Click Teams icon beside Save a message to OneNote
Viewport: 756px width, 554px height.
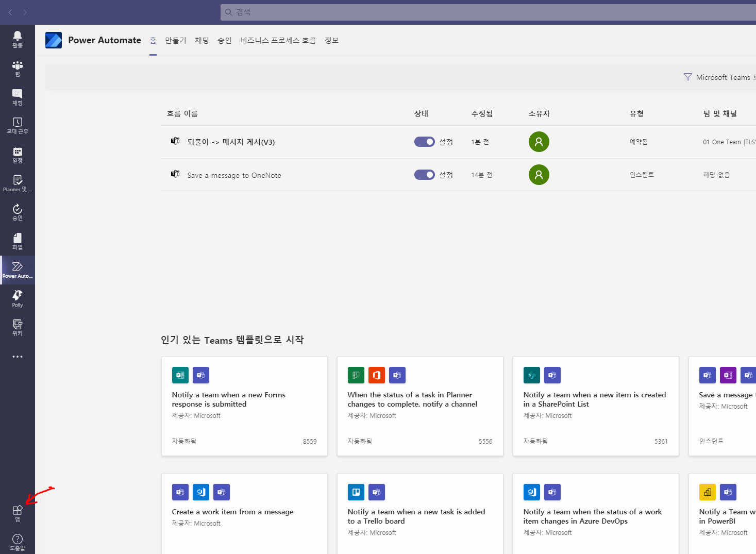tap(175, 174)
